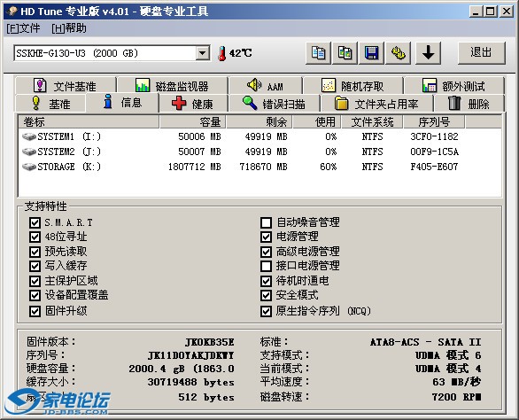The width and height of the screenshot is (519, 420).
Task: Click serial number 3CF0-1182
Action: [434, 136]
